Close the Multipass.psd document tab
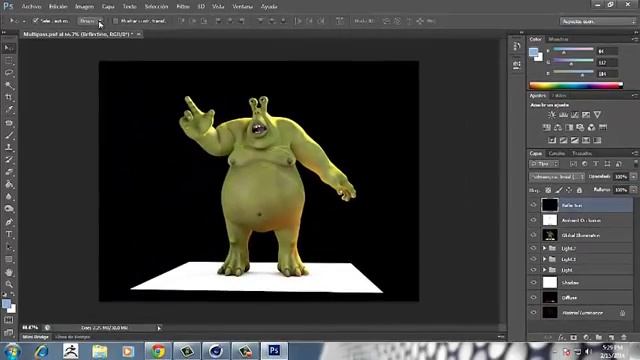640x360 pixels. 139,34
